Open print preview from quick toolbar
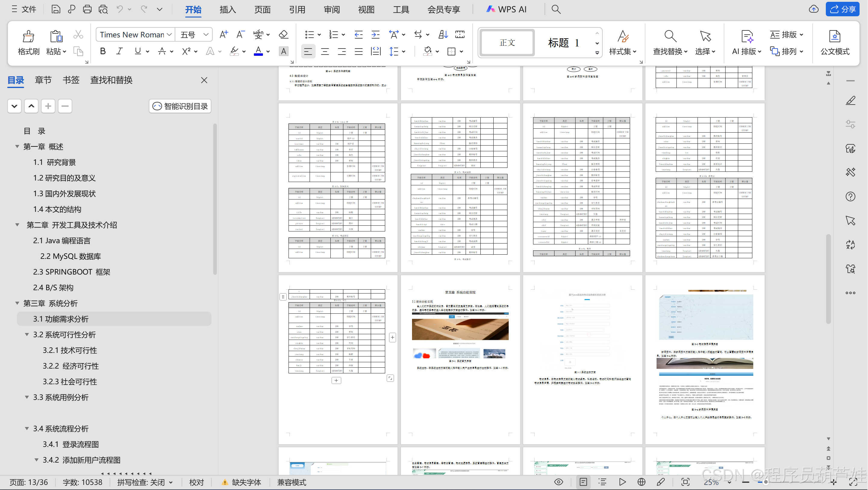 (x=103, y=9)
